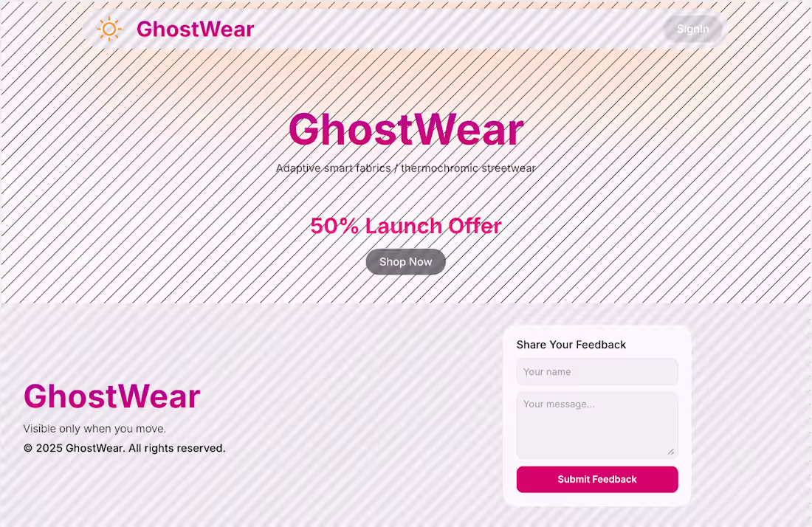
Task: Click the GhostWear navbar brand link
Action: [x=195, y=29]
